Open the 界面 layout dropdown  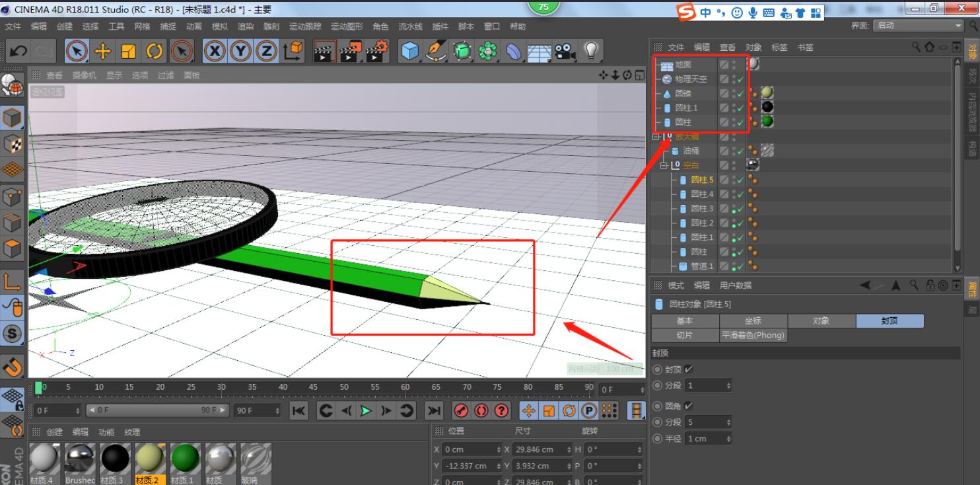(x=919, y=25)
